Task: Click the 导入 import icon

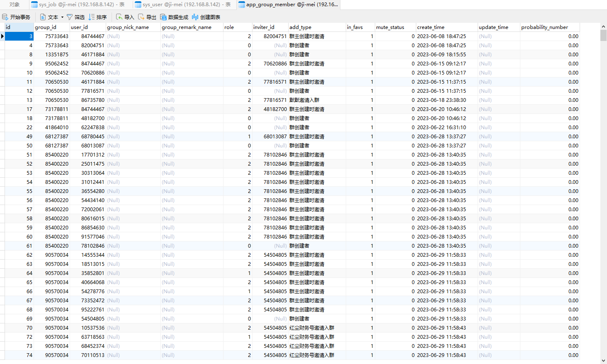Action: coord(119,17)
